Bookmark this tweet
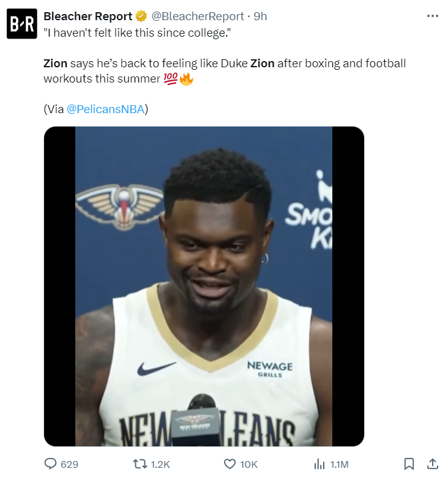 point(409,464)
